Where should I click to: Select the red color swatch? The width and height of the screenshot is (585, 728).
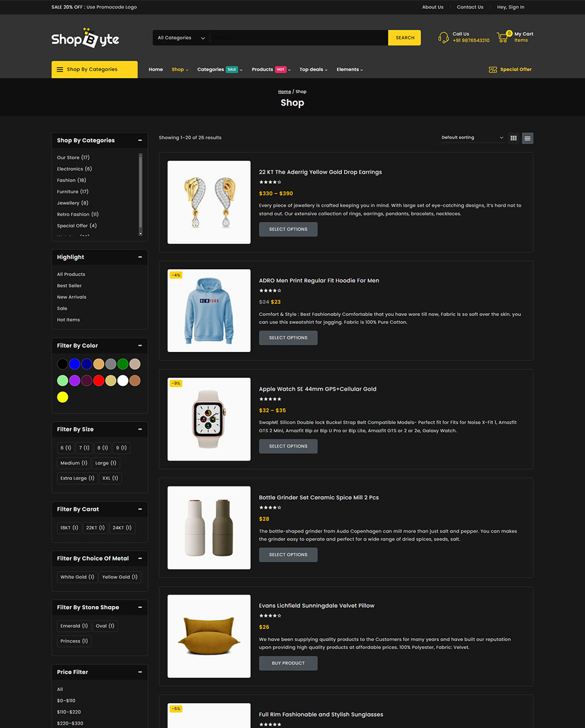point(99,380)
